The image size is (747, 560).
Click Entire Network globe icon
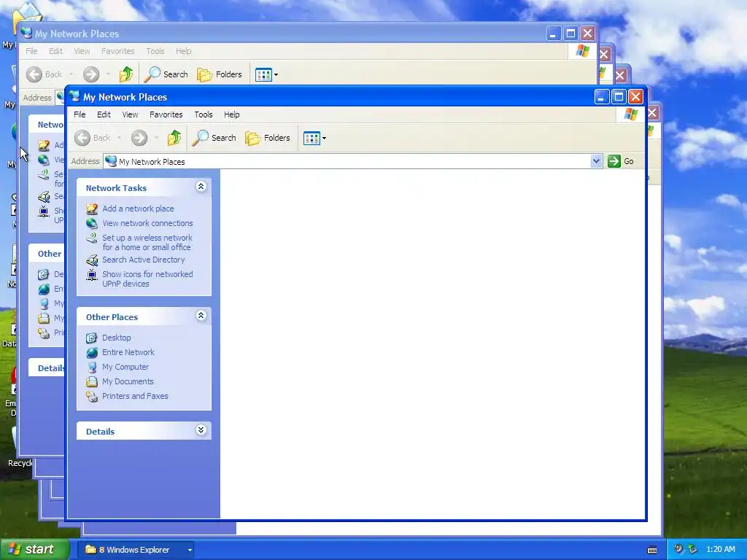91,353
